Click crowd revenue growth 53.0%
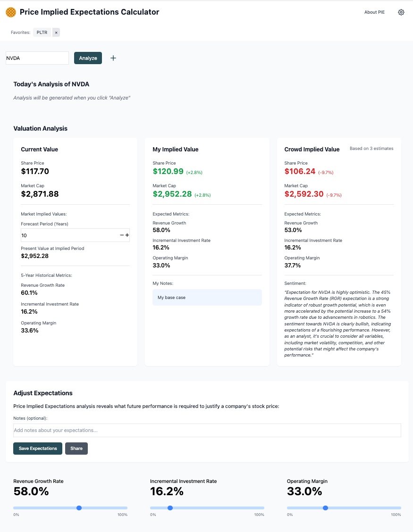 [x=293, y=230]
